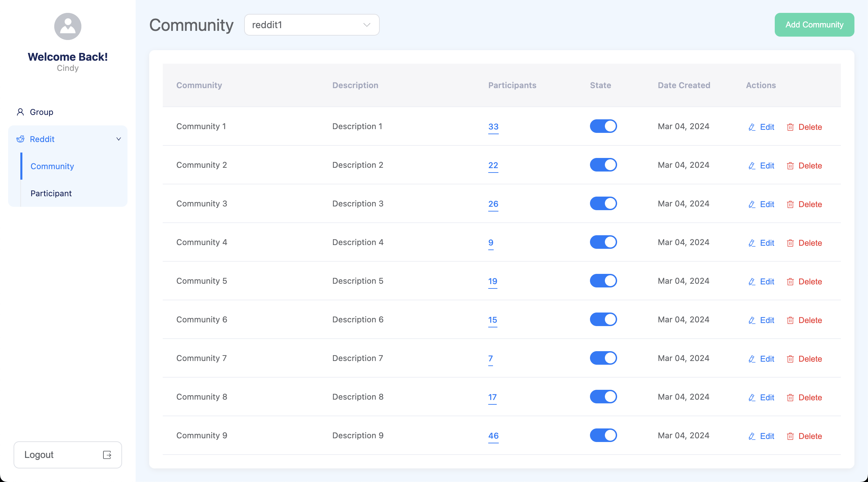Click the Group person icon in sidebar
This screenshot has width=868, height=482.
click(x=20, y=112)
